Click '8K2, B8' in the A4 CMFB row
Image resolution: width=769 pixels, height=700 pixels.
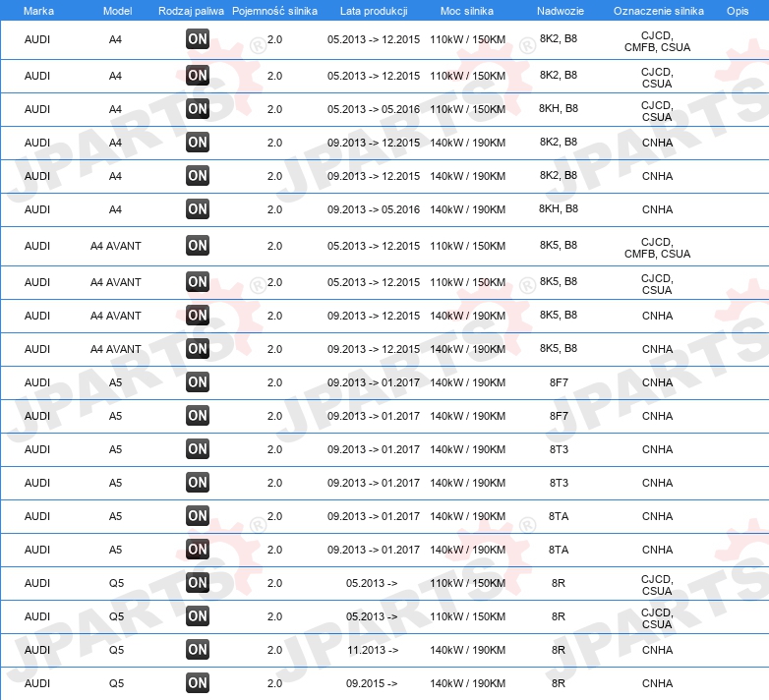point(559,38)
